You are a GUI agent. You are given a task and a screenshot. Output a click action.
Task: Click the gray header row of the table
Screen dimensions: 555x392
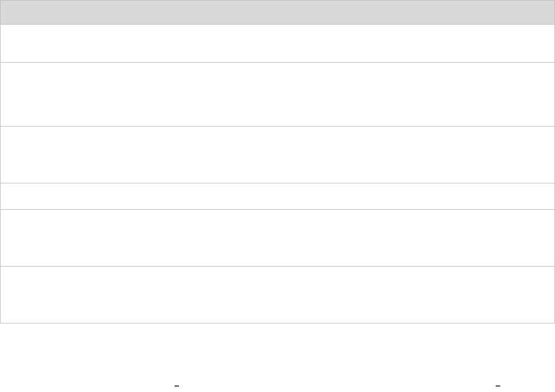pyautogui.click(x=277, y=12)
